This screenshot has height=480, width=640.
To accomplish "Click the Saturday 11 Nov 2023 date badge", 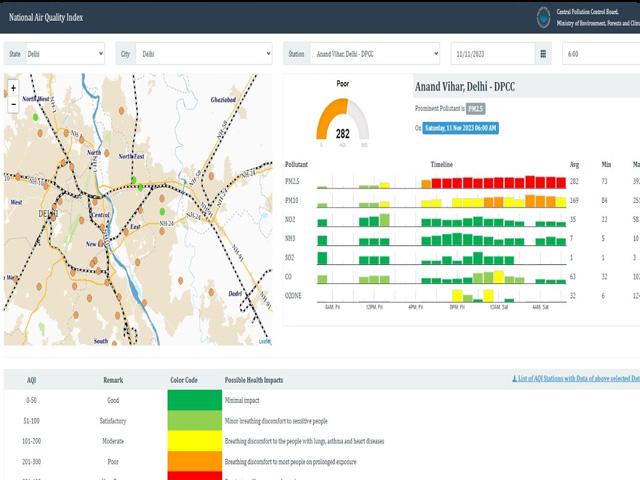I will coord(460,128).
